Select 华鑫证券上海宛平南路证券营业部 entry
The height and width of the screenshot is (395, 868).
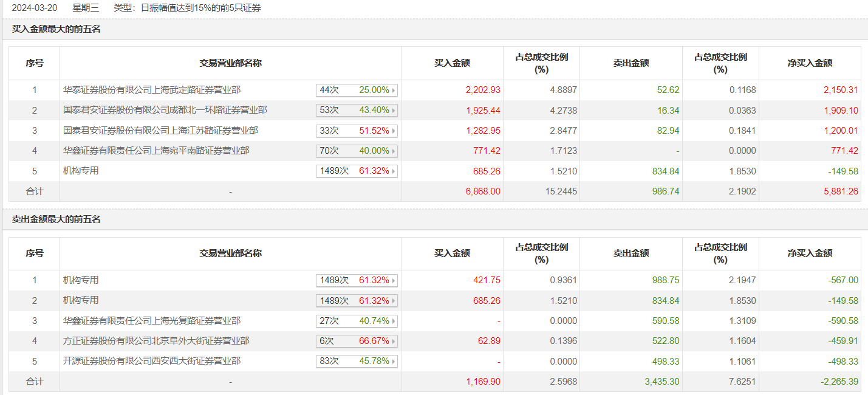point(156,150)
